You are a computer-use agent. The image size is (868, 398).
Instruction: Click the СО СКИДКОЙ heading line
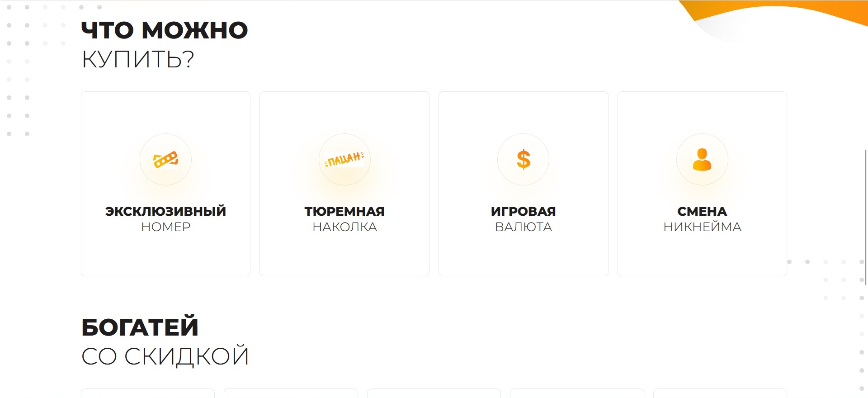tap(165, 356)
